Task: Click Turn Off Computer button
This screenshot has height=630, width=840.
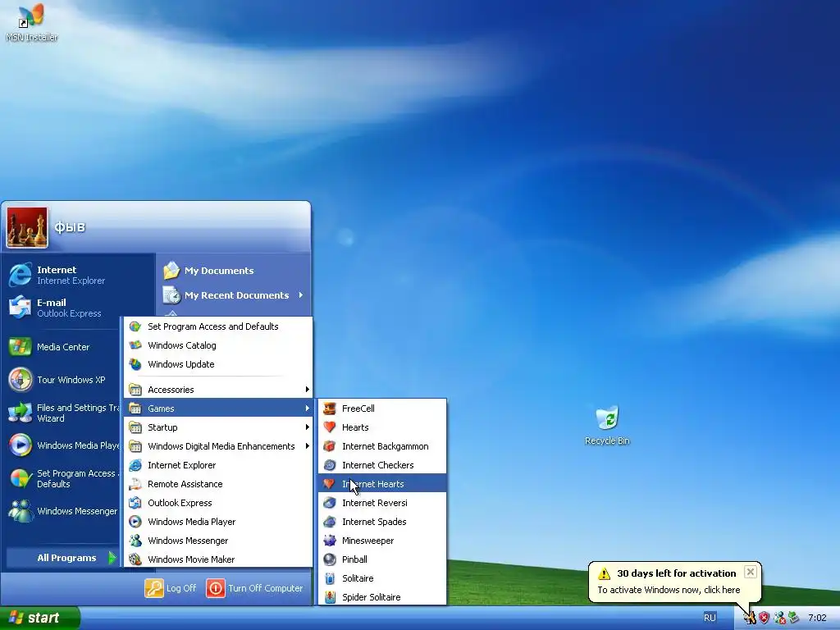Action: click(x=254, y=588)
